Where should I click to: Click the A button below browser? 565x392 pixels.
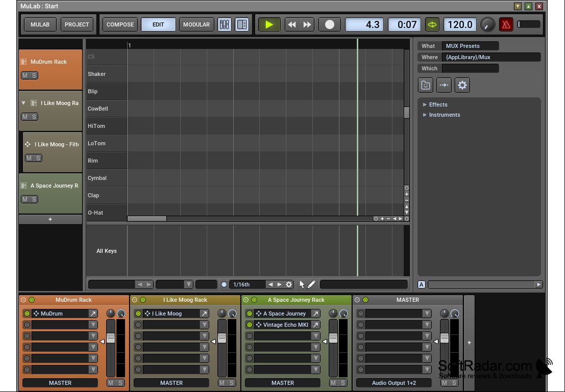coord(422,284)
